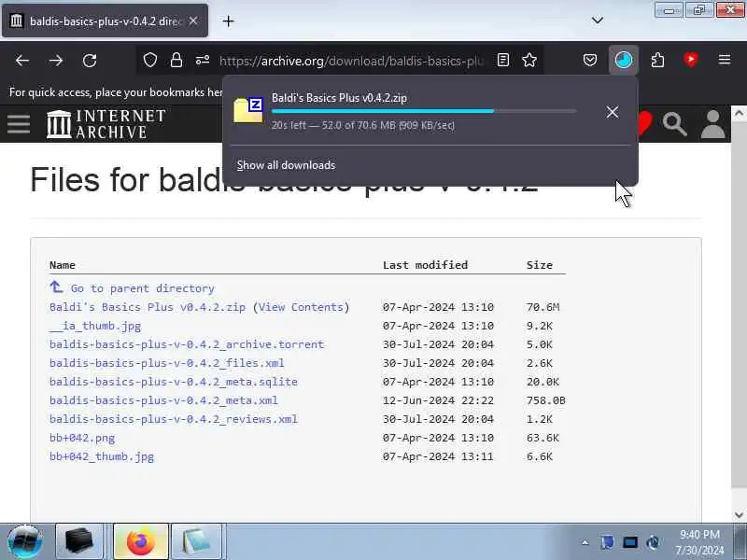Open the extensions puzzle icon
747x560 pixels.
pos(657,60)
